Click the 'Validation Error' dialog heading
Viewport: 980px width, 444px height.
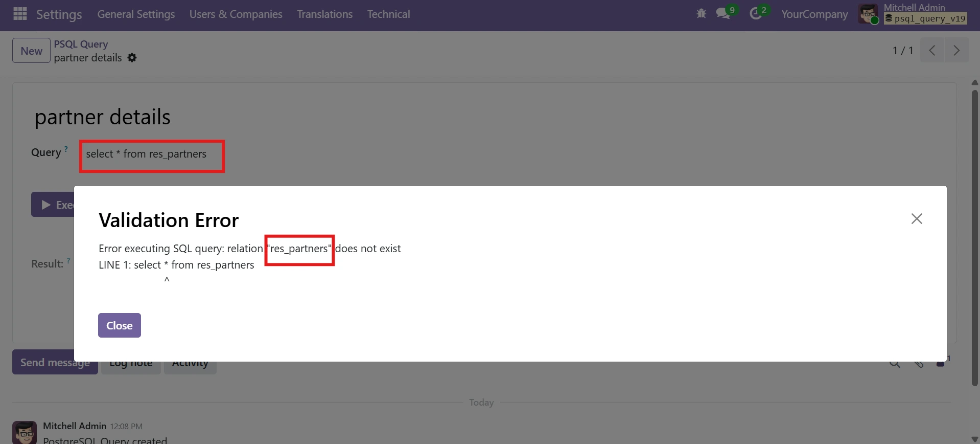[x=169, y=220]
